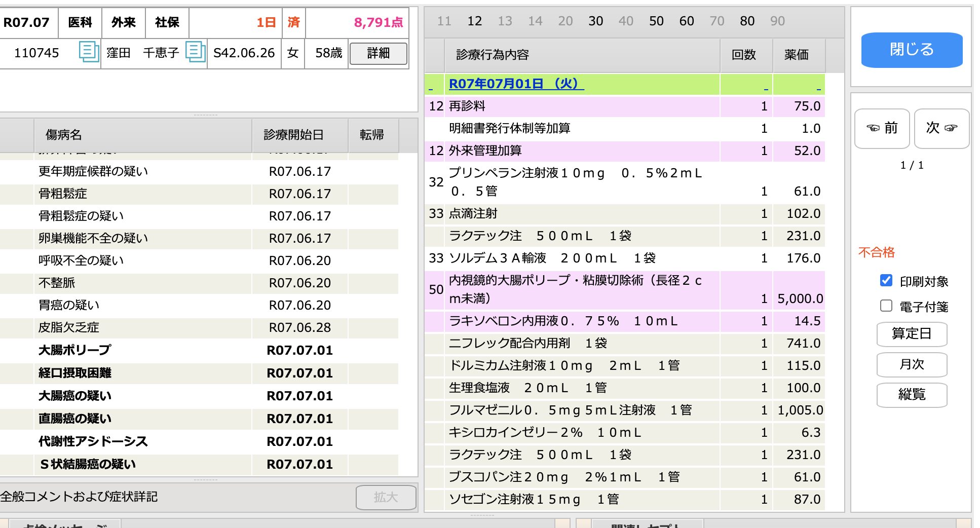Image resolution: width=980 pixels, height=528 pixels.
Task: Go to next record with 次 button
Action: click(x=941, y=128)
